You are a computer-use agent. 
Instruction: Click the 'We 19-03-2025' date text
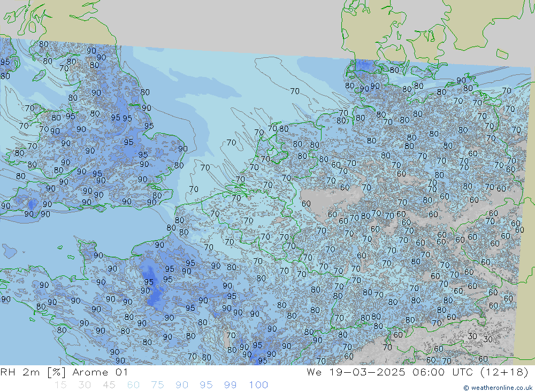356,372
